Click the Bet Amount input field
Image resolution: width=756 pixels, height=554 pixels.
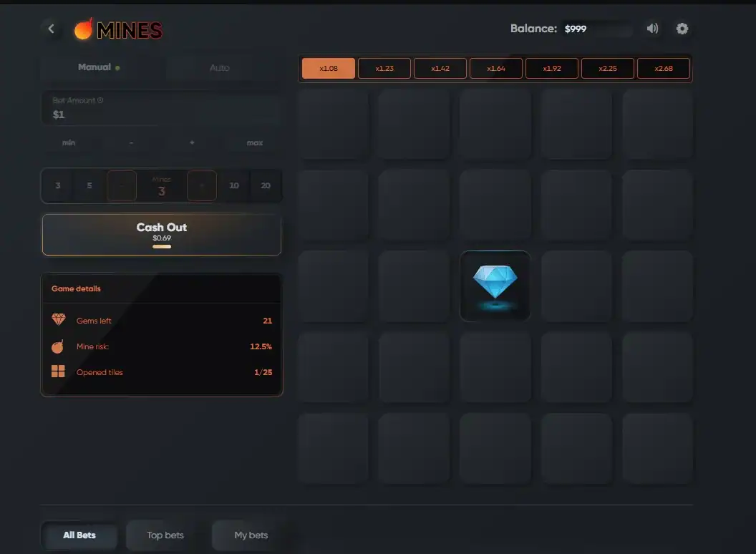click(161, 109)
